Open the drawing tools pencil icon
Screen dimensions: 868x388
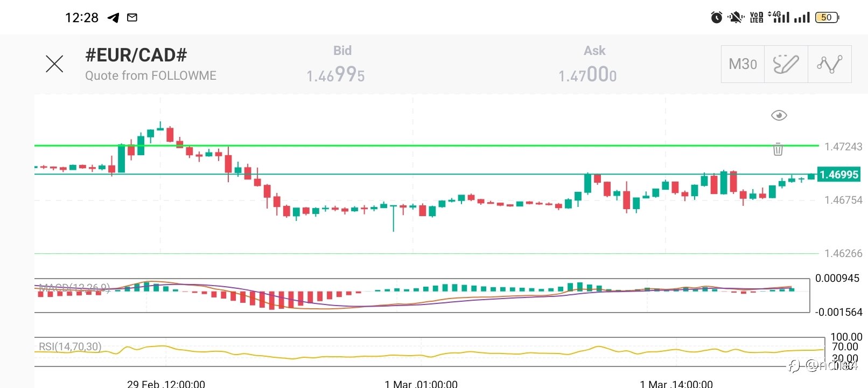pos(786,64)
